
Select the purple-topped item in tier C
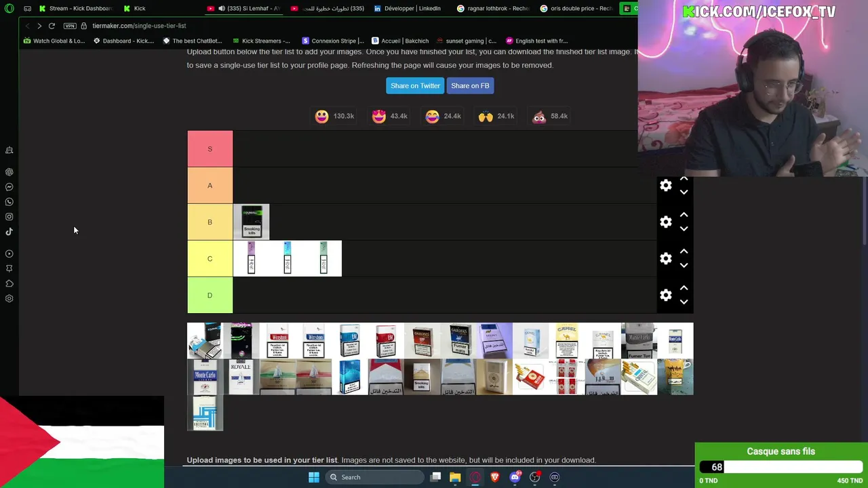click(251, 258)
